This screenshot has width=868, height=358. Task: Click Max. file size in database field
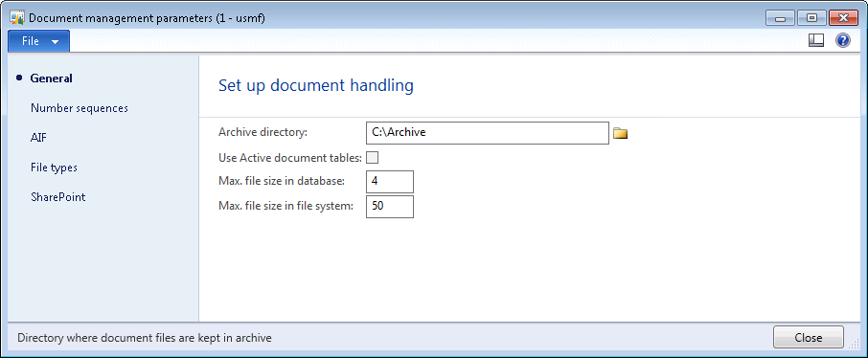(390, 182)
